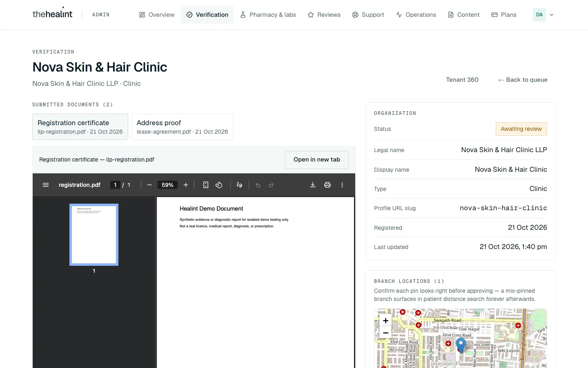Click the PDF undo arrow
This screenshot has width=588, height=368.
click(258, 185)
